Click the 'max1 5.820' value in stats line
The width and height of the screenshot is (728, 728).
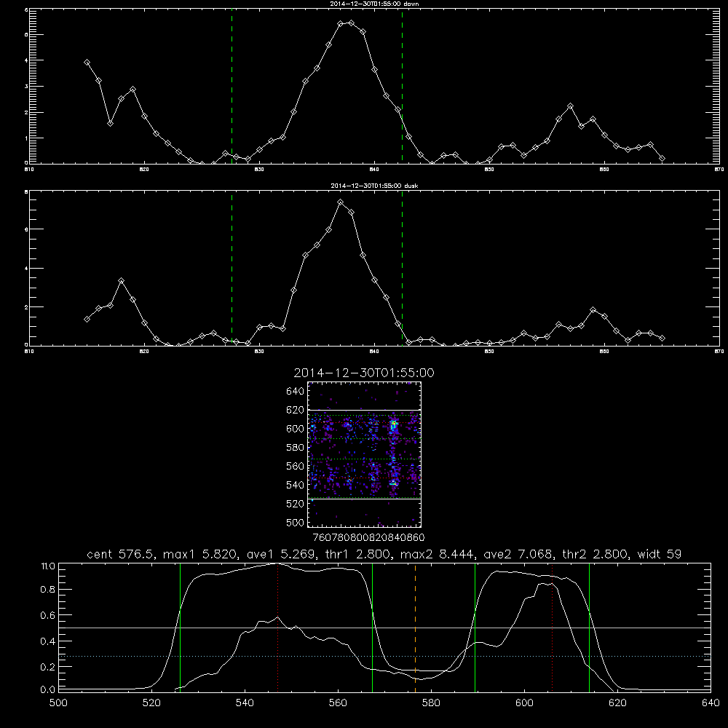(x=198, y=554)
